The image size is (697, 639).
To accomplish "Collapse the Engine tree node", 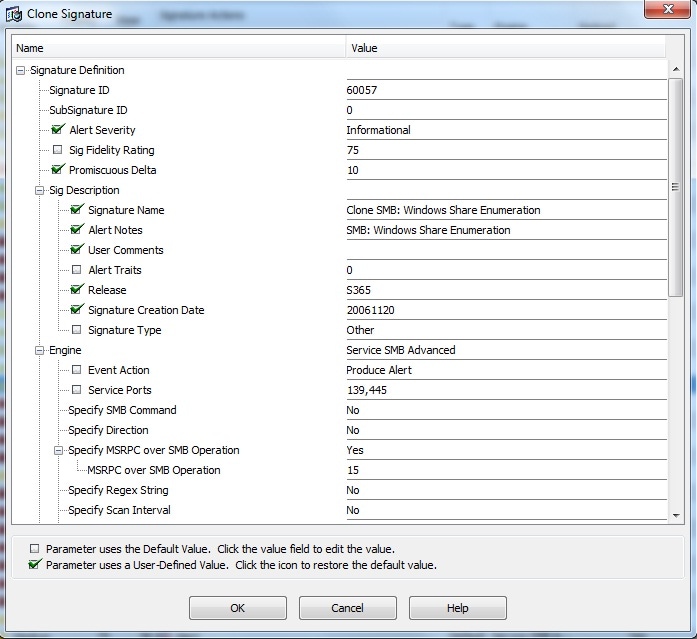I will 40,350.
